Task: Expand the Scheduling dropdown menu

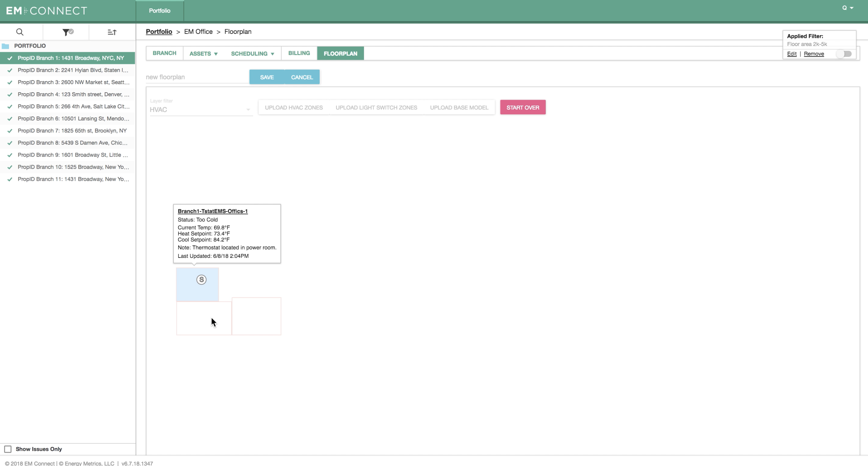Action: (252, 53)
